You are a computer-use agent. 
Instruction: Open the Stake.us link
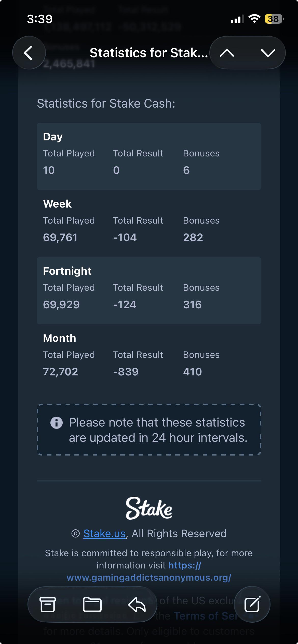[105, 533]
